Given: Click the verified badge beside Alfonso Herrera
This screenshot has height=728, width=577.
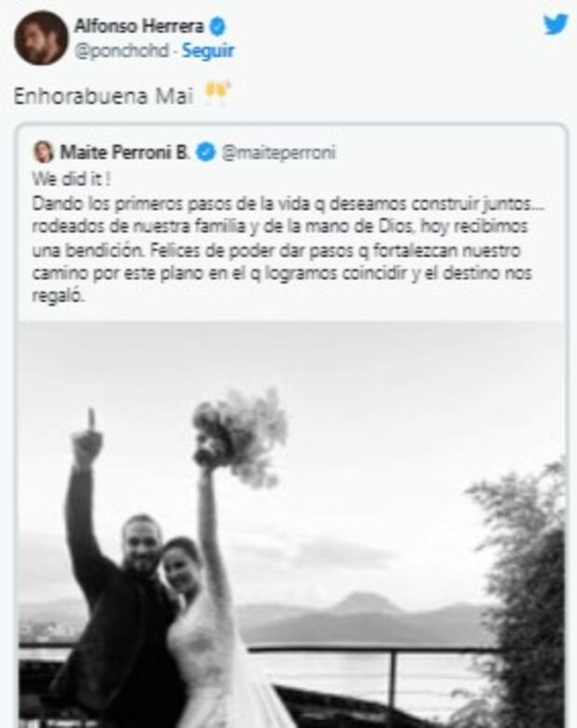Looking at the screenshot, I should pos(217,26).
